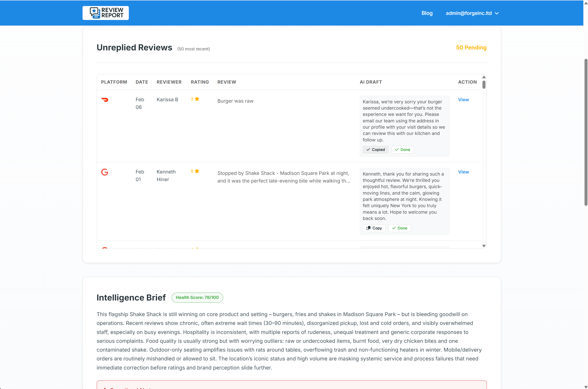588x389 pixels.
Task: Click the checkmark icon inside the Copied button
Action: tap(369, 150)
